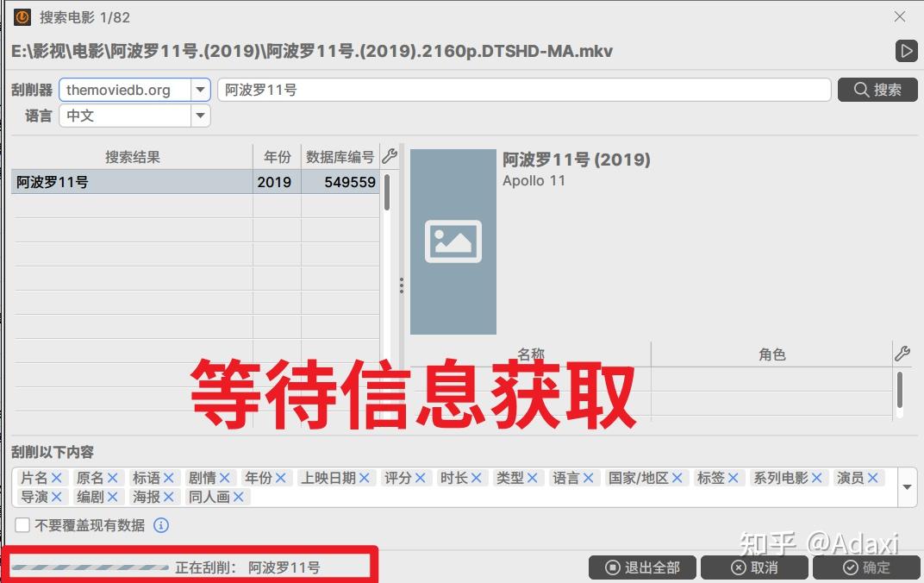This screenshot has width=924, height=583.
Task: Expand the hidden scrape tags via the side arrow
Action: [907, 486]
